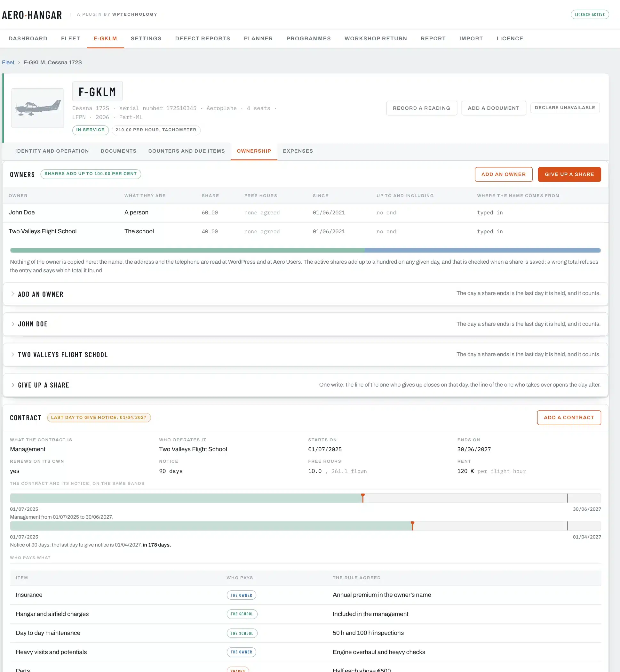Click the John Doe row in the owners table

pos(305,213)
